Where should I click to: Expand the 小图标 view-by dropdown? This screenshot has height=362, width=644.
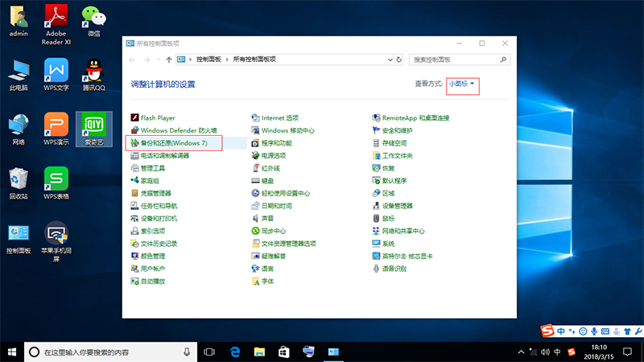(x=461, y=84)
